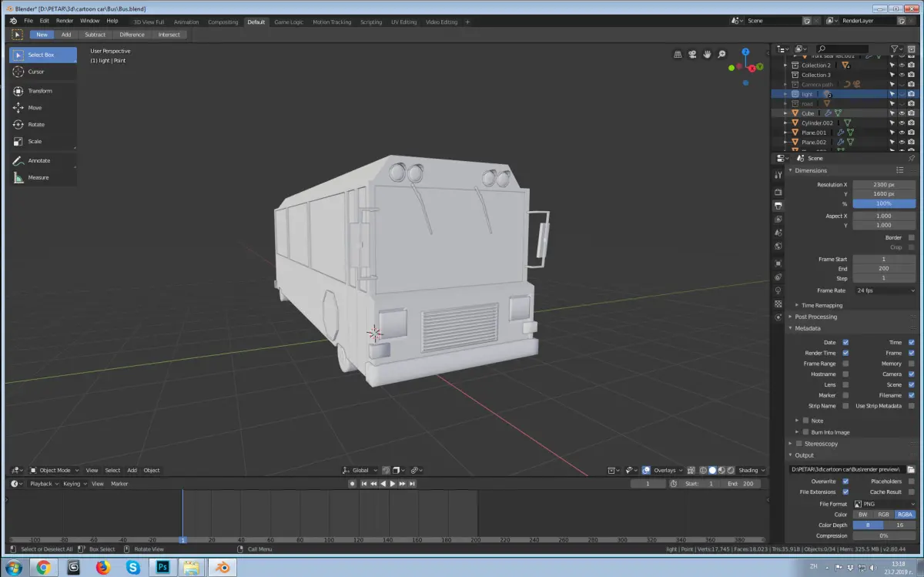The height and width of the screenshot is (577, 924).
Task: Select the Rotate tool
Action: pos(43,125)
